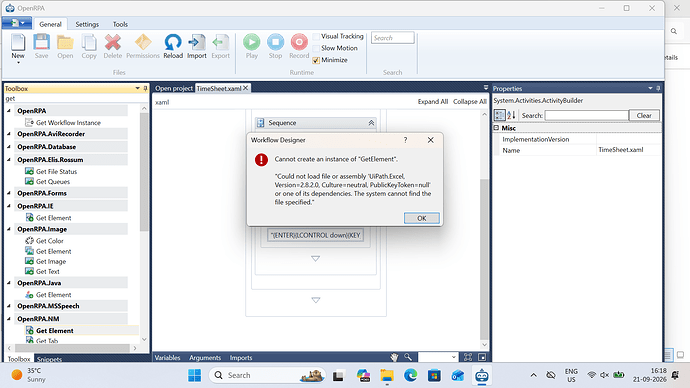Open the application file menu button
690x388 pixels.
(x=17, y=23)
